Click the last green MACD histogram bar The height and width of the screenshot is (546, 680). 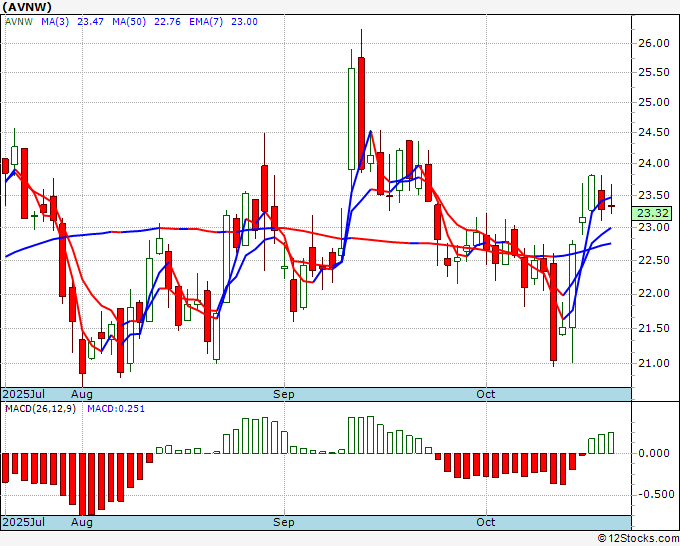tap(611, 443)
